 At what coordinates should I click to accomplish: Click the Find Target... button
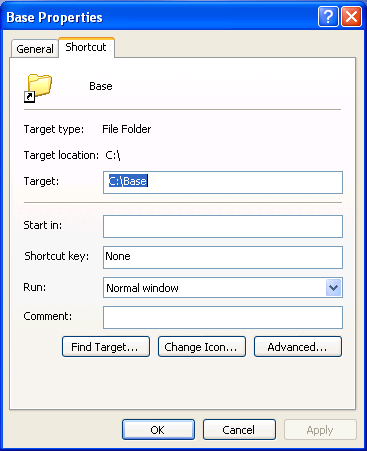coord(106,347)
